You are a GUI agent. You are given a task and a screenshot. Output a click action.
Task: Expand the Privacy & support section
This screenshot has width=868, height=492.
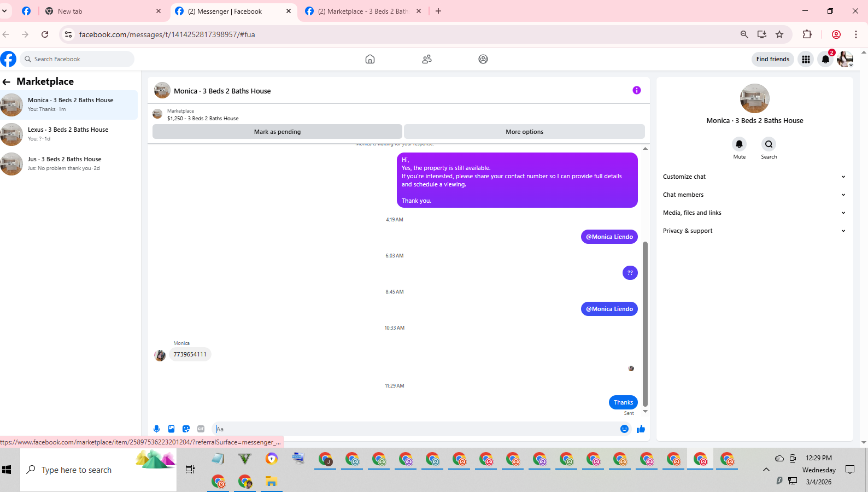coord(754,231)
